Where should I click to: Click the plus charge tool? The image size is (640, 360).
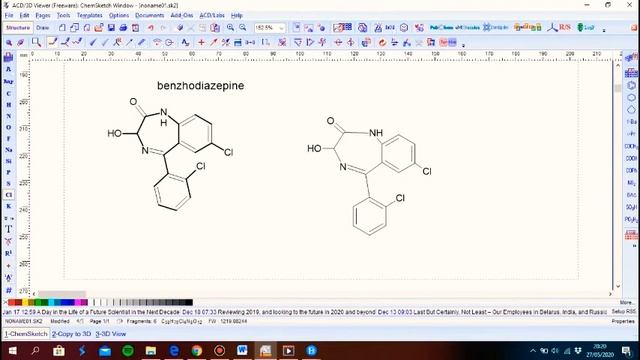point(201,42)
